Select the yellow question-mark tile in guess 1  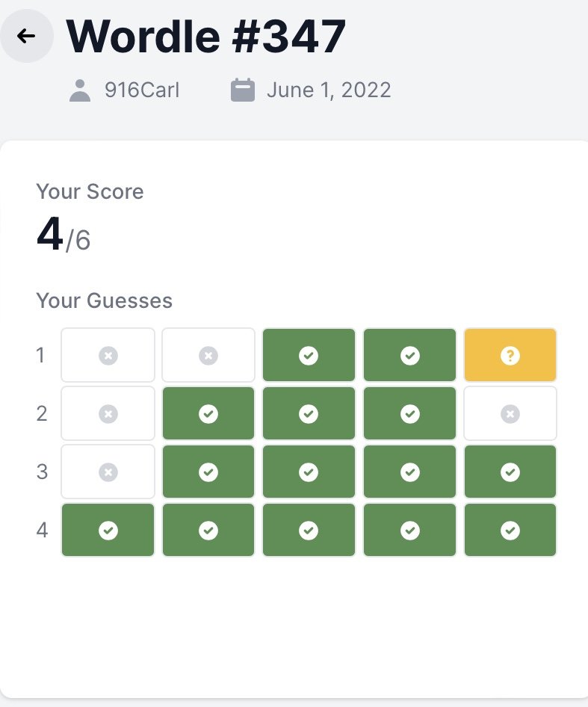[x=510, y=355]
